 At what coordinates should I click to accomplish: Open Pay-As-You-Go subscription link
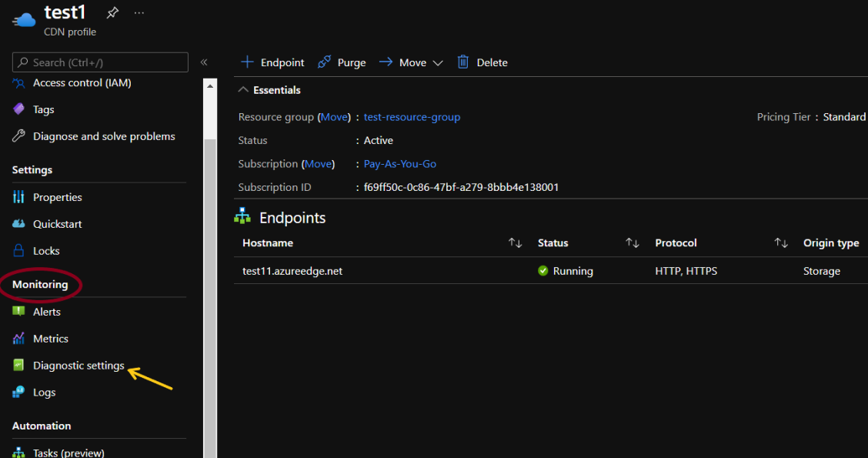coord(399,164)
